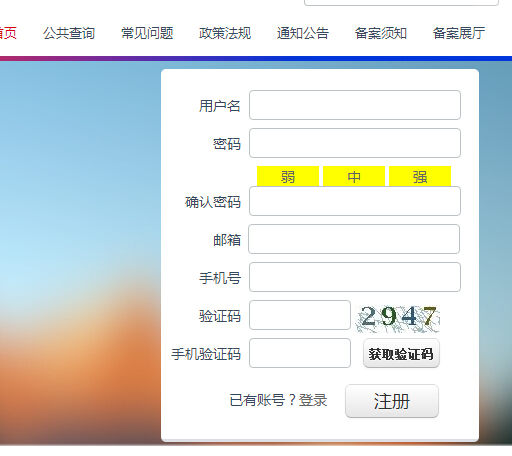Click the yellow 中 strength indicator

[x=354, y=176]
